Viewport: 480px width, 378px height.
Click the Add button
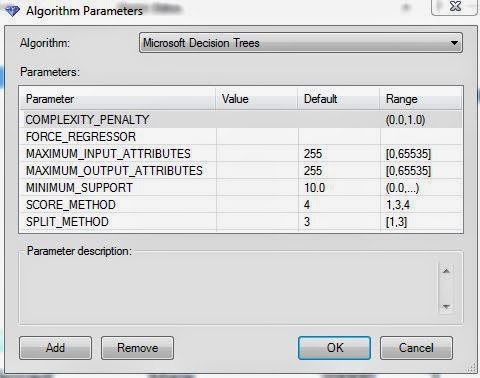55,348
